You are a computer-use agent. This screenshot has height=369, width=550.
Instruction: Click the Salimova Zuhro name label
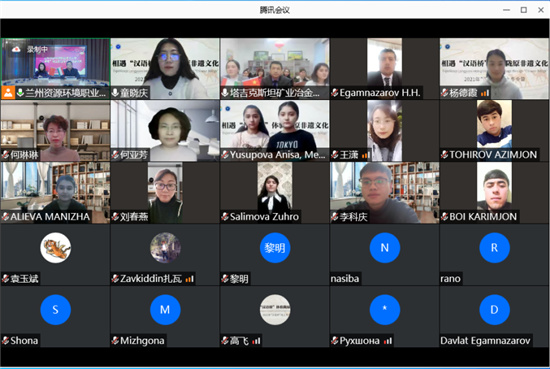[264, 217]
